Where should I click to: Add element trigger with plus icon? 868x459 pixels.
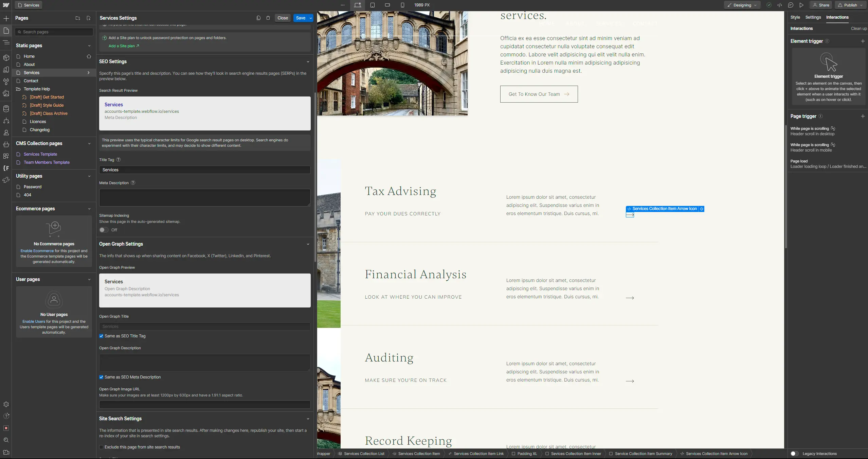[863, 41]
